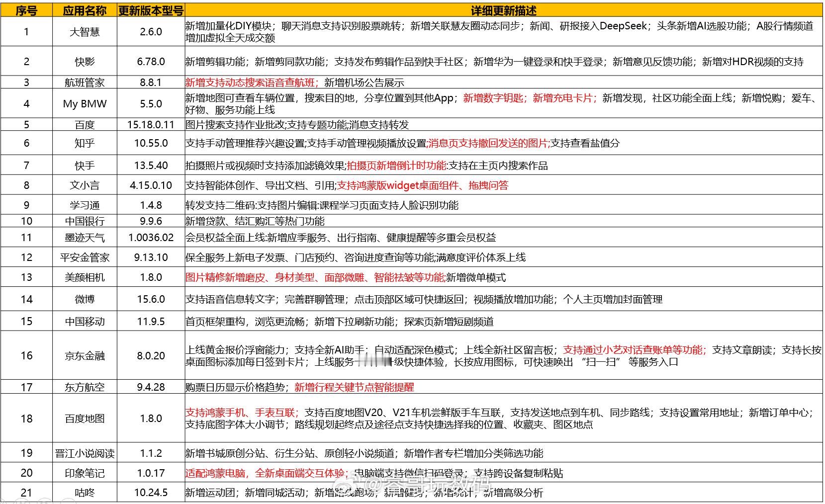Image resolution: width=825 pixels, height=504 pixels.
Task: Click red text '消息页支持撤回发送的图片'
Action: click(x=488, y=143)
